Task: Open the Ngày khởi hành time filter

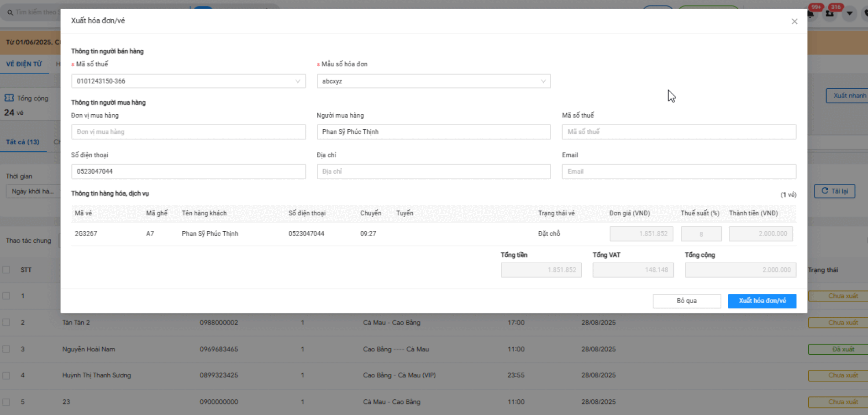Action: (x=32, y=191)
